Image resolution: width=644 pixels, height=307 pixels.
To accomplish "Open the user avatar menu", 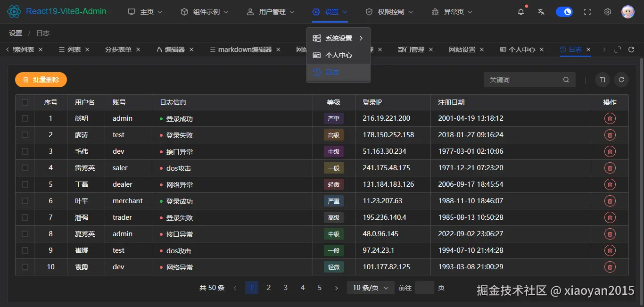I will tap(627, 12).
